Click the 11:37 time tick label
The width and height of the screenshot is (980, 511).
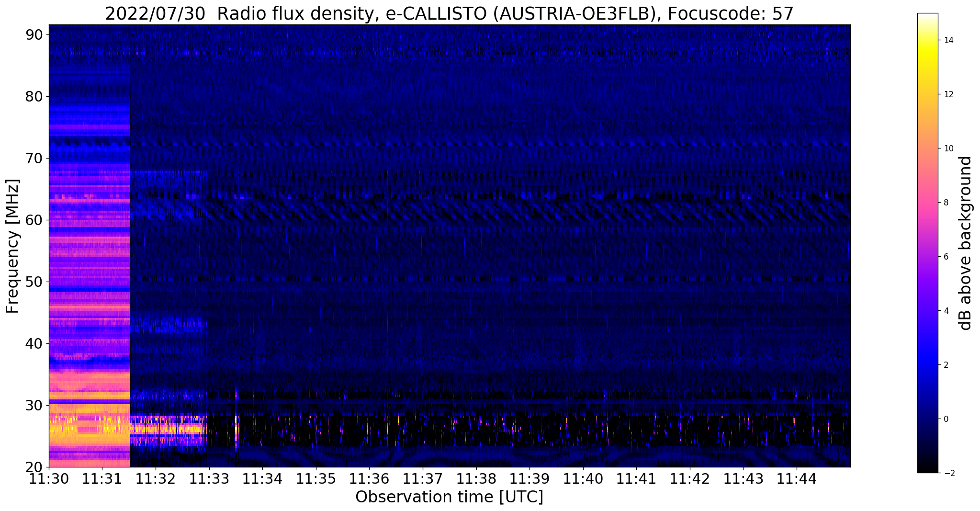pos(423,478)
